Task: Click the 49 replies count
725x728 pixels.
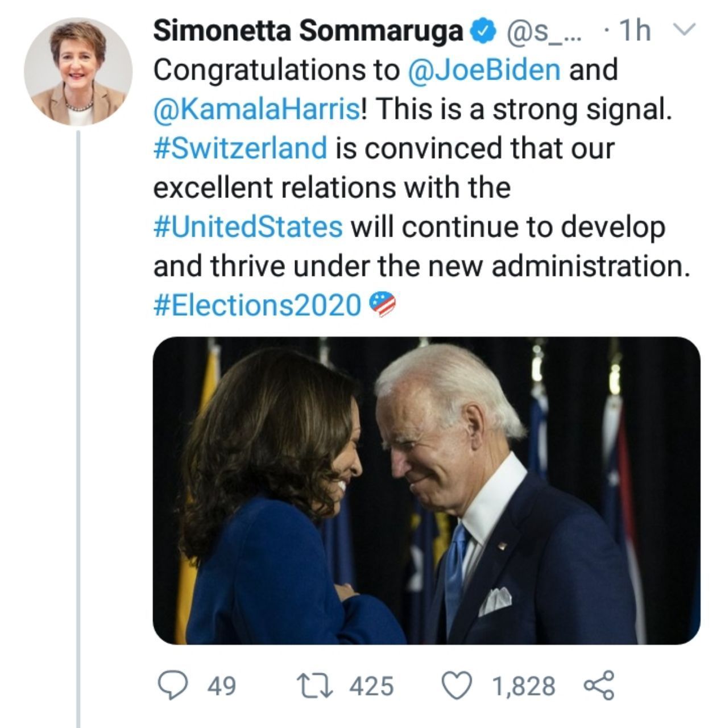Action: point(221,686)
